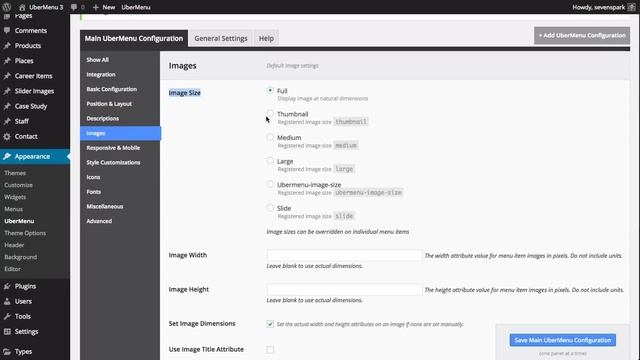Viewport: 640px width, 360px height.
Task: Open UberMenu under Appearance
Action: click(19, 221)
